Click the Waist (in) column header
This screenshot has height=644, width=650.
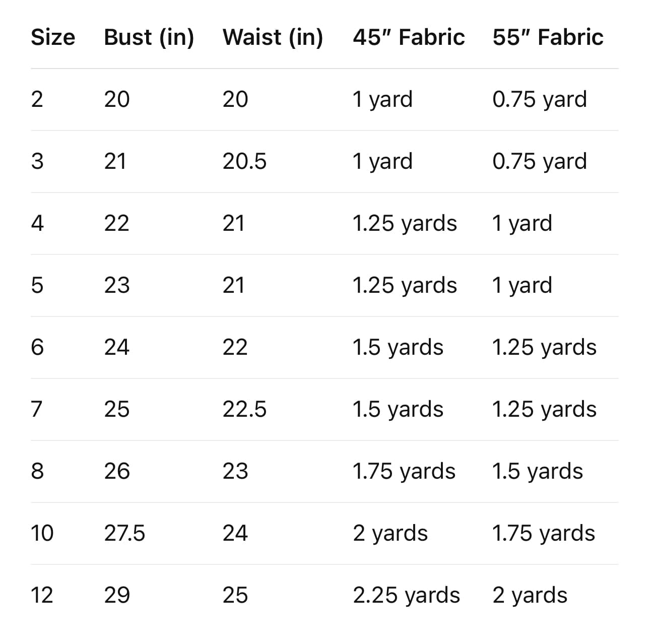point(273,37)
